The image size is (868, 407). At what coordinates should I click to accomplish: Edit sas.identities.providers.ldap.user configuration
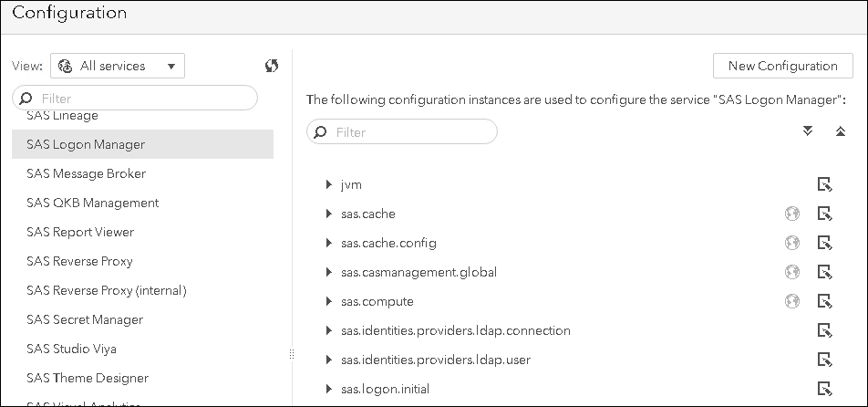click(825, 360)
